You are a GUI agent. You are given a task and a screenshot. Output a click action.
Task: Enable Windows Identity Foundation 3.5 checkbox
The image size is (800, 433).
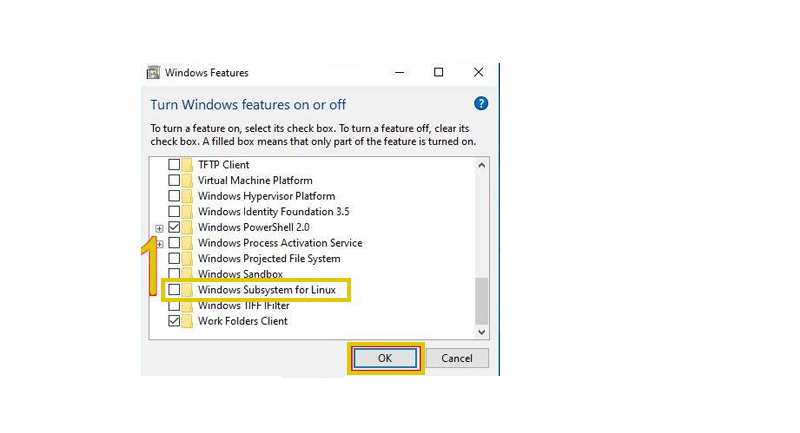click(174, 212)
